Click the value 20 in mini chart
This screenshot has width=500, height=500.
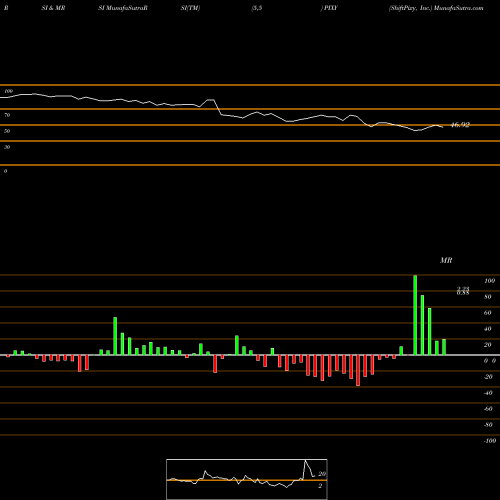pyautogui.click(x=322, y=474)
